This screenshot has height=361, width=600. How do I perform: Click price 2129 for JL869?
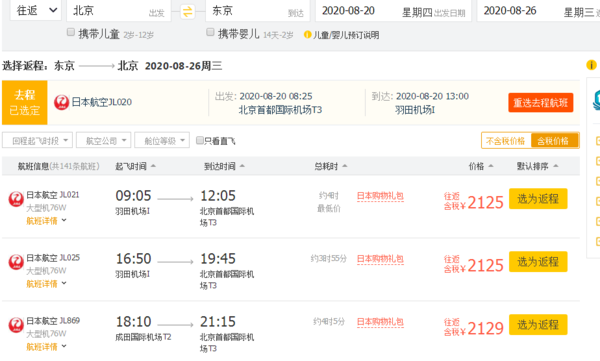[x=485, y=328]
